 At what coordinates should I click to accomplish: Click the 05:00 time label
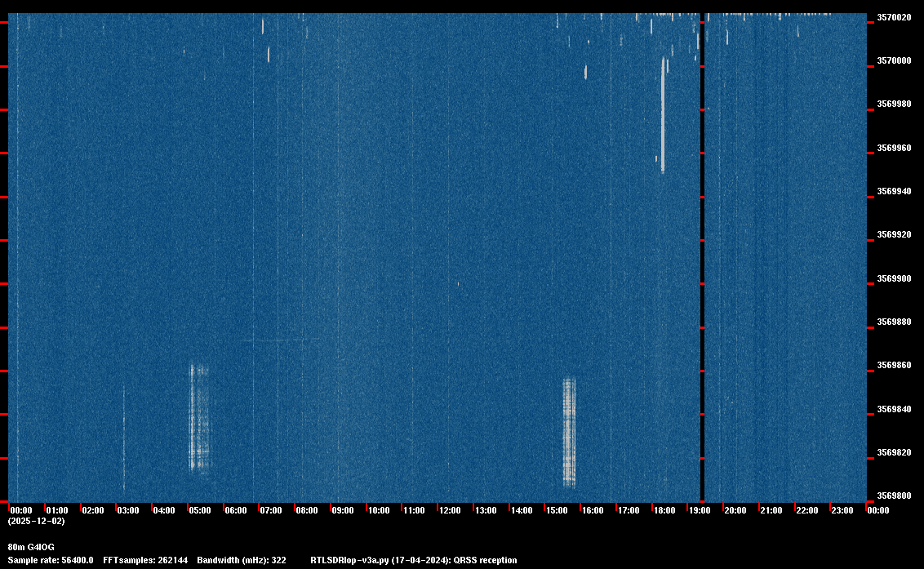200,510
